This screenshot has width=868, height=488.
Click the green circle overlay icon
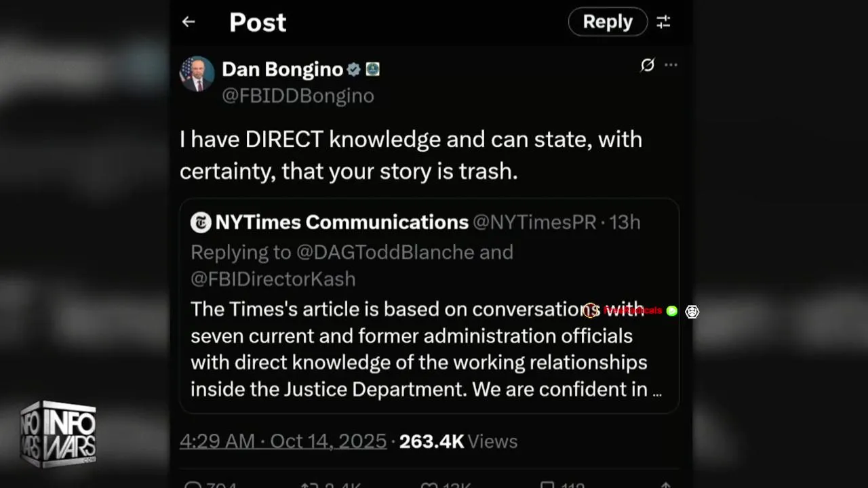click(672, 311)
